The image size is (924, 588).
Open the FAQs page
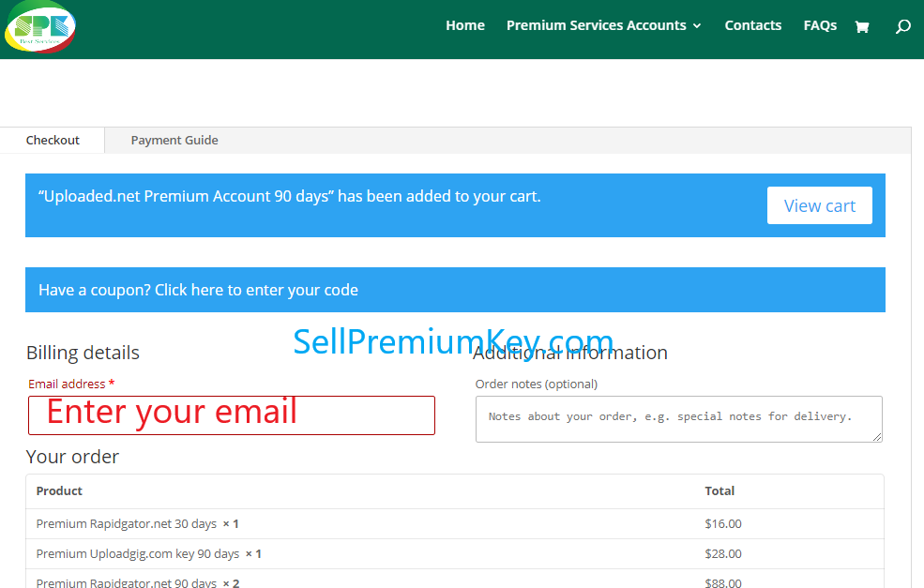(819, 25)
